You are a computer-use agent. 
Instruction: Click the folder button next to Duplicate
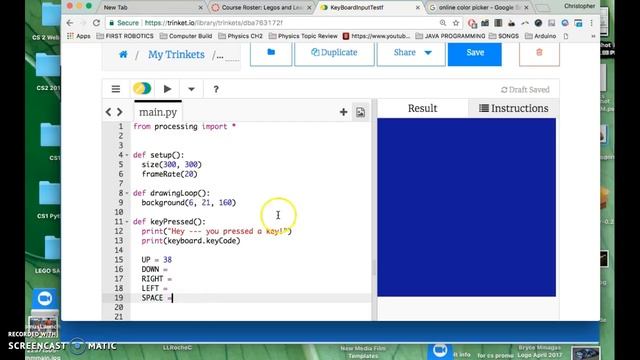[x=271, y=53]
